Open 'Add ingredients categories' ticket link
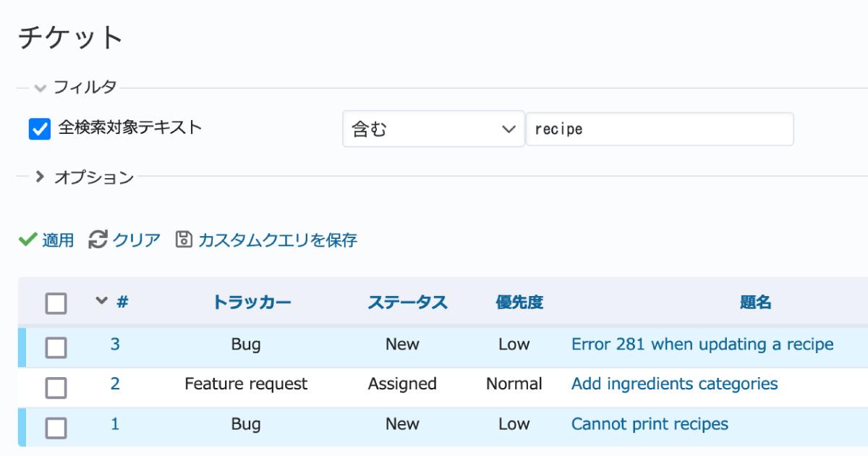 [674, 384]
